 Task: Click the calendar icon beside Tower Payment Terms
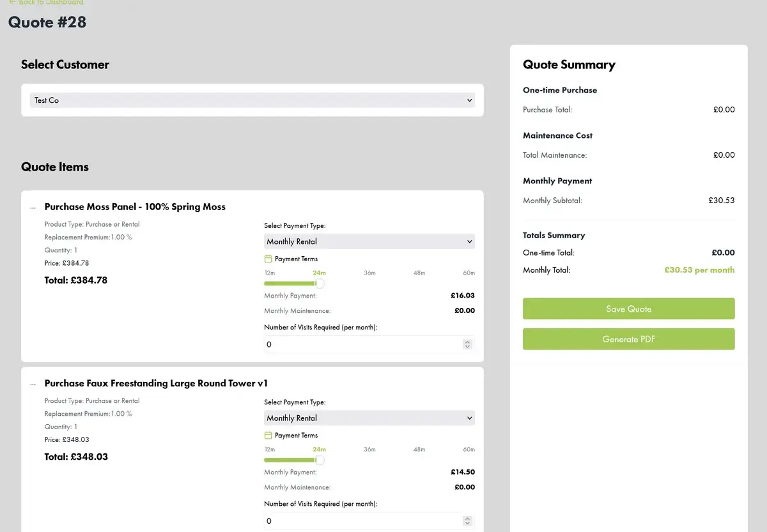[268, 435]
